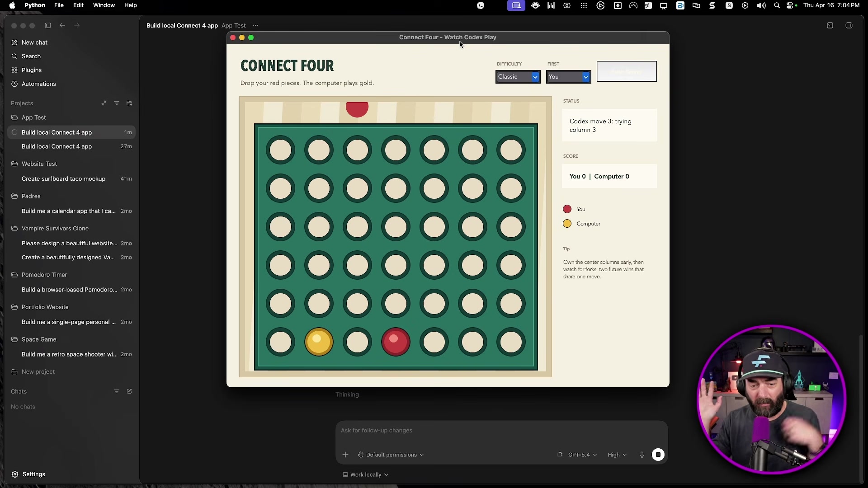The image size is (868, 488).
Task: Start a new chat beside the Chats header
Action: [x=129, y=391]
